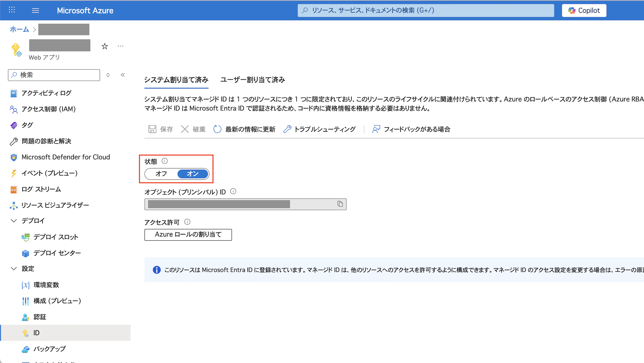This screenshot has width=644, height=363.
Task: Switch to システム割り当て済み tab
Action: [x=176, y=80]
